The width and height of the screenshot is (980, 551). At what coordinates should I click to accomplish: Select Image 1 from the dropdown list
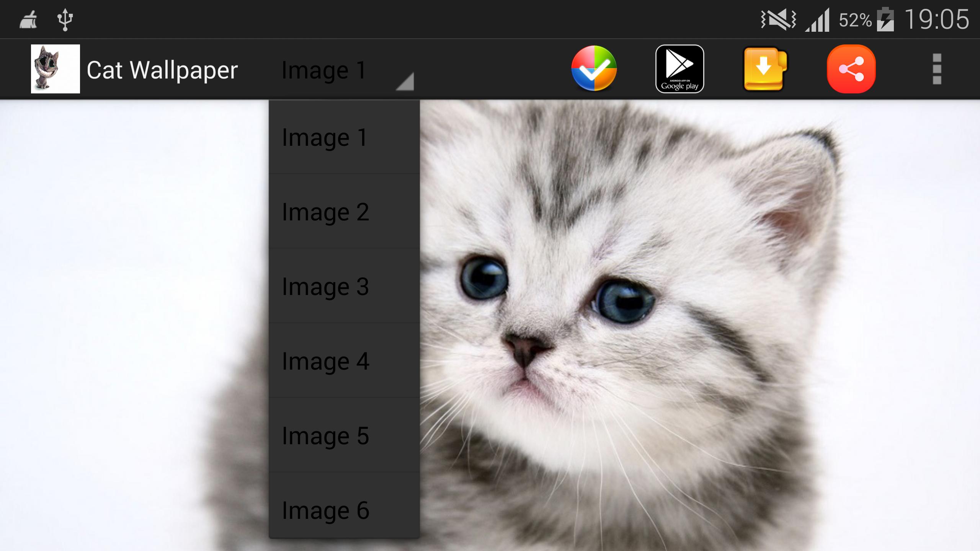[344, 137]
